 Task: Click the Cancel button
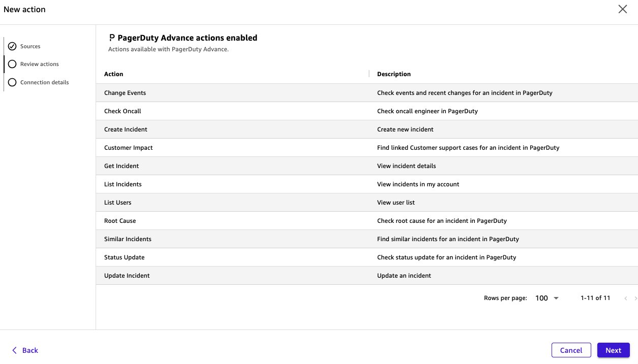pos(571,350)
